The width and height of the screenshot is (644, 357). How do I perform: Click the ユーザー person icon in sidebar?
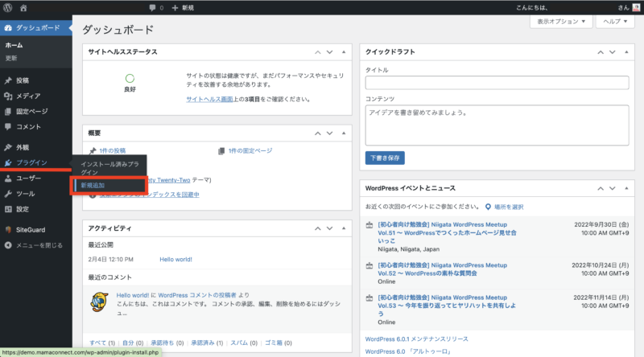tap(8, 178)
